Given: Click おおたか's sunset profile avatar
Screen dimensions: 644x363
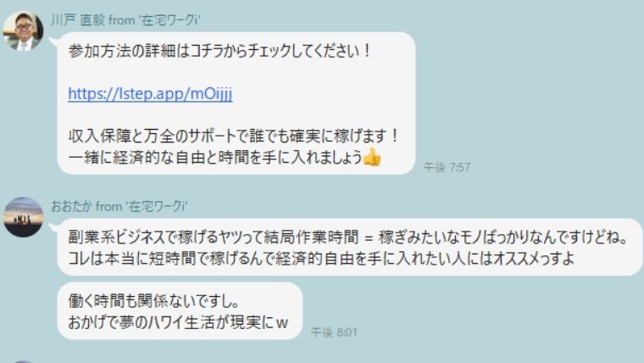Looking at the screenshot, I should (23, 216).
